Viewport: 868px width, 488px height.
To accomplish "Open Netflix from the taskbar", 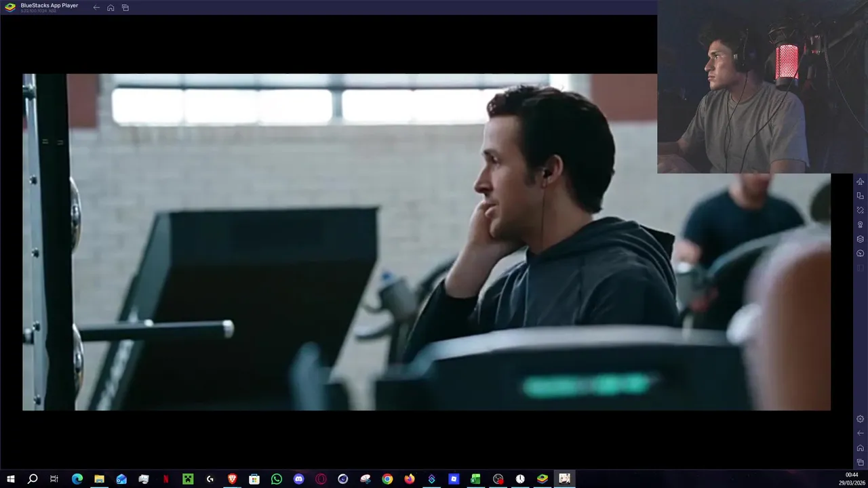I will click(x=165, y=479).
